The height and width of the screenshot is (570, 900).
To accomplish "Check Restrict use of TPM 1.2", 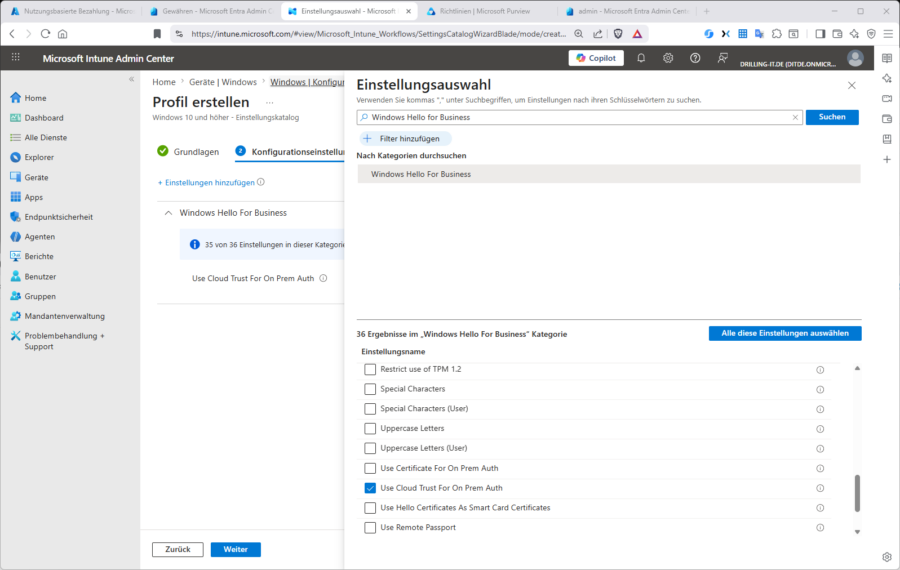I will 370,370.
